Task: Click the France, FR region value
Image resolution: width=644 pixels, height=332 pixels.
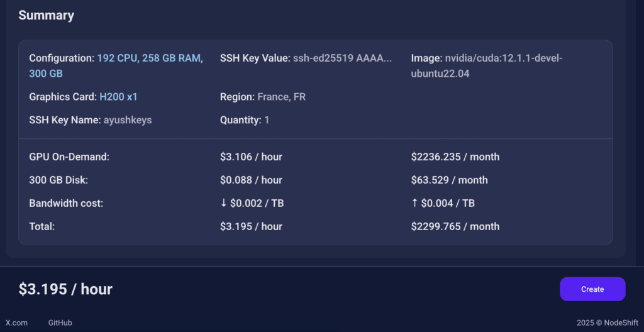Action: [x=281, y=97]
